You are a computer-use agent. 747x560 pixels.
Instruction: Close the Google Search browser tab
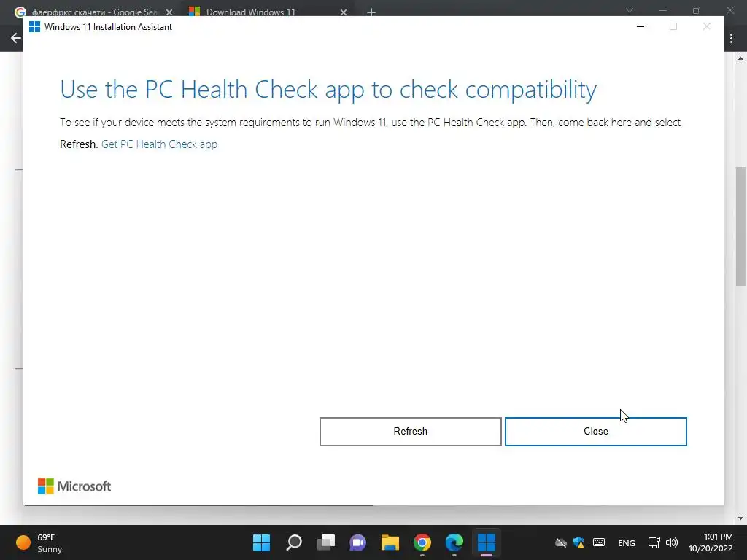[169, 12]
